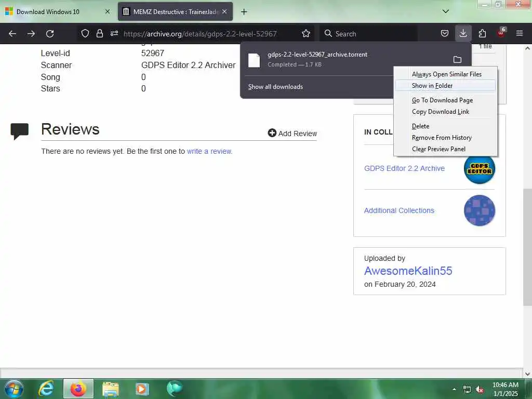Open GDPS Editor 2.2 Archive collection link

pyautogui.click(x=404, y=169)
